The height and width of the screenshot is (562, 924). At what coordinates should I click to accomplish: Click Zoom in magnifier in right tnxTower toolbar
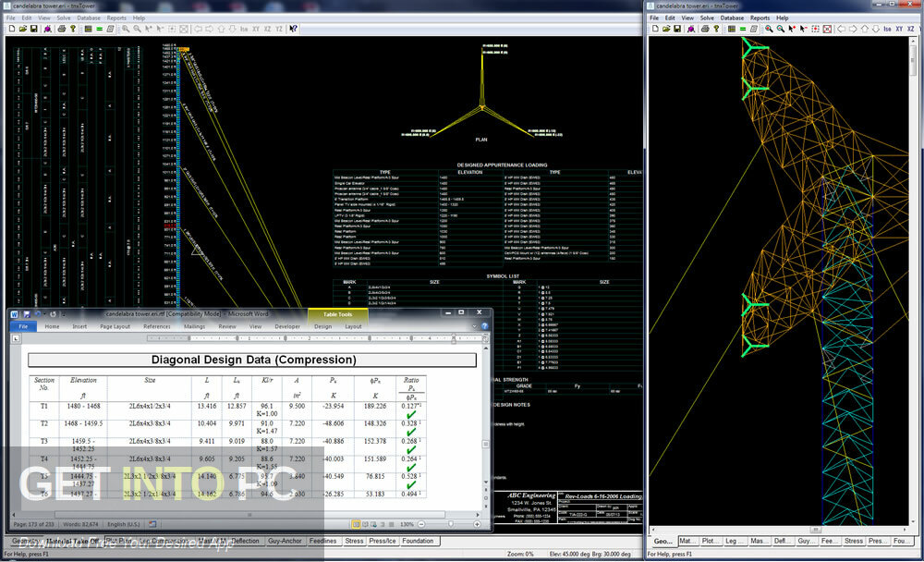pyautogui.click(x=769, y=29)
